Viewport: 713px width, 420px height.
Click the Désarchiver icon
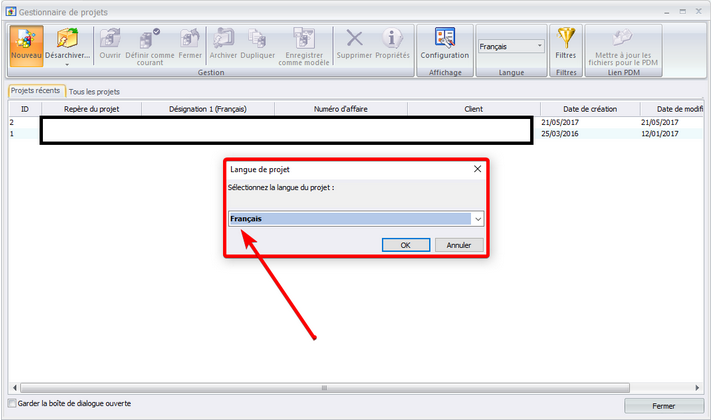coord(67,39)
